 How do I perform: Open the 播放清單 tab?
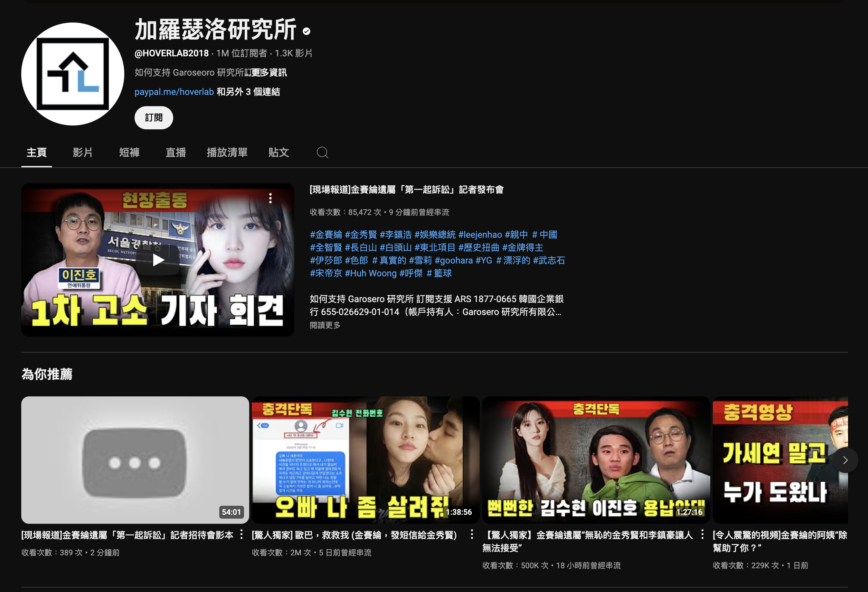pos(227,152)
